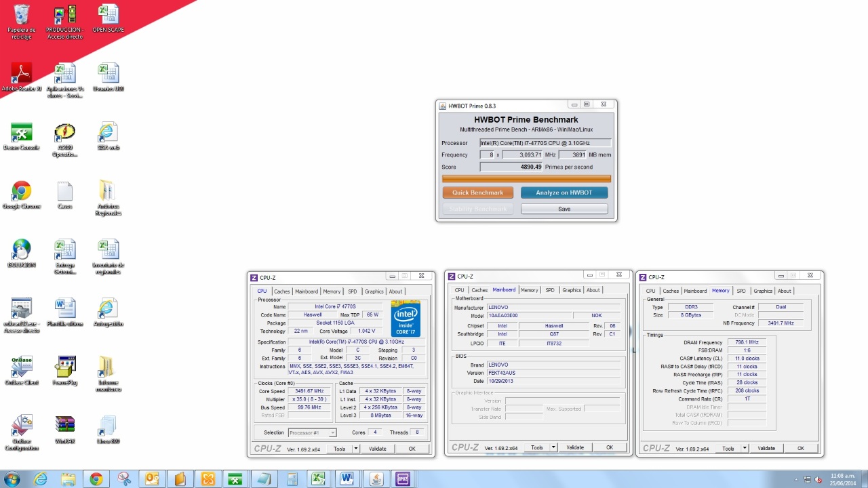Viewport: 868px width, 488px height.
Task: Click Validate in left CPU-Z window
Action: [378, 449]
